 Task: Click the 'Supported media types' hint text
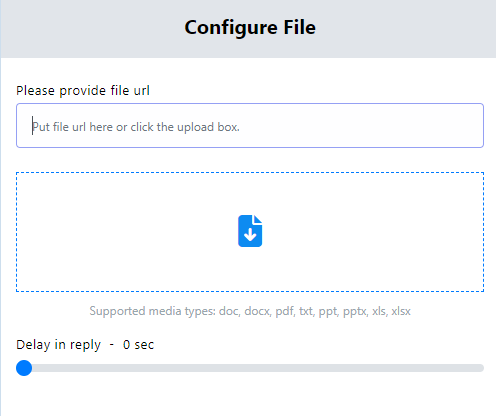(250, 311)
